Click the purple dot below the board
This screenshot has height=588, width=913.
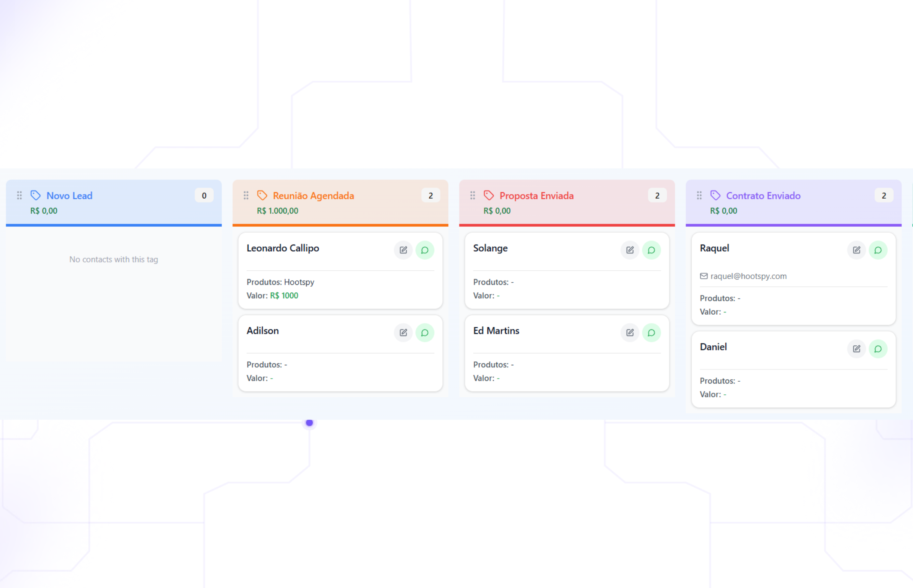click(x=309, y=423)
